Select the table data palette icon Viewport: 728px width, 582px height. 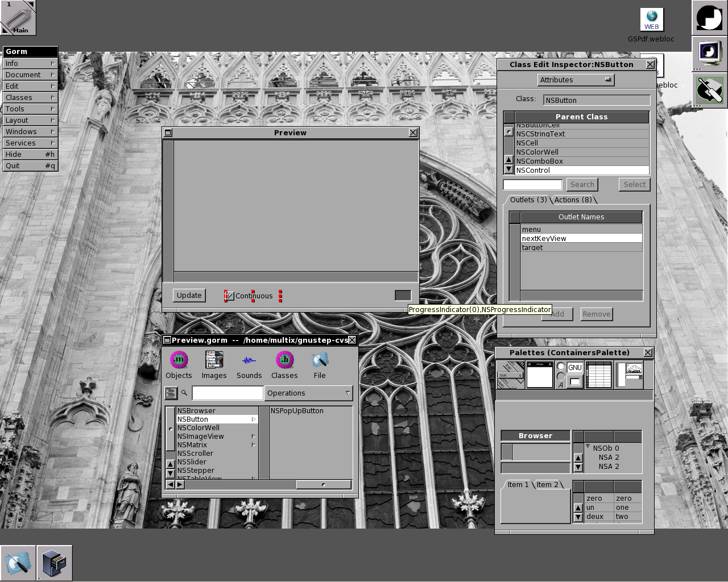(x=598, y=375)
